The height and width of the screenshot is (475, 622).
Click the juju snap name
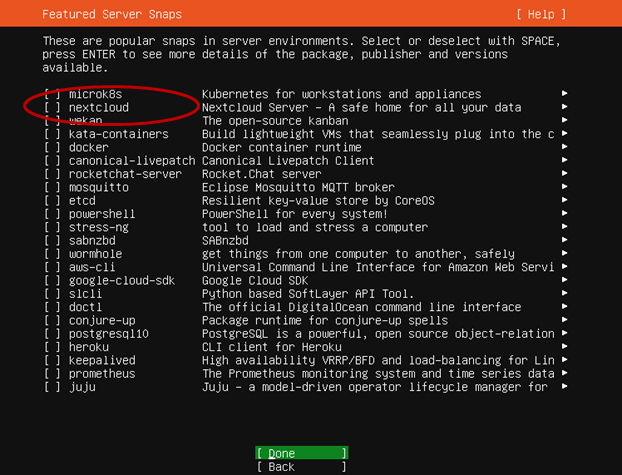click(x=82, y=387)
